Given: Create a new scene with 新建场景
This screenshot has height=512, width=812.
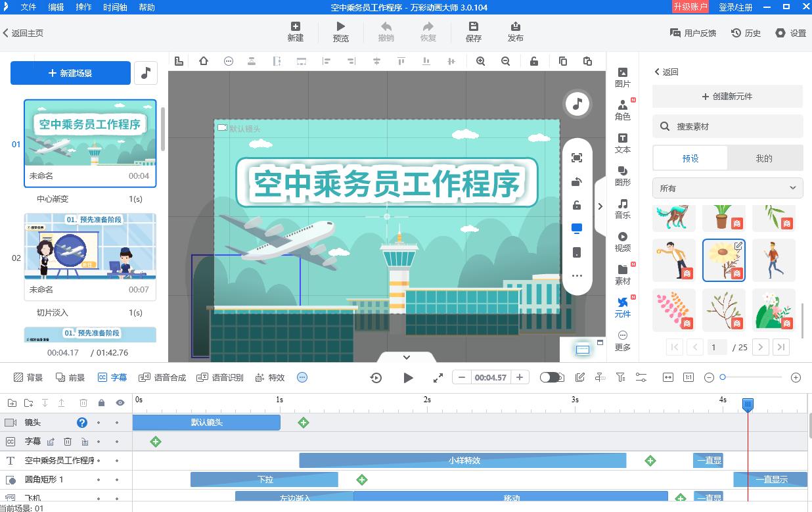Looking at the screenshot, I should coord(70,73).
